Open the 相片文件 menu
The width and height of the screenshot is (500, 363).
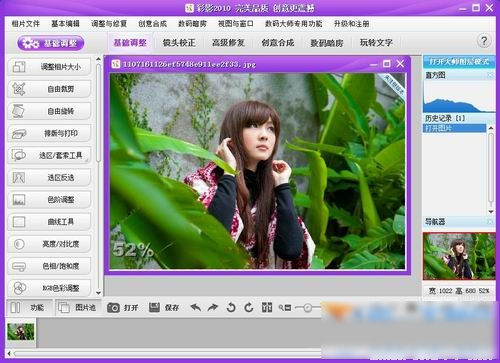[x=26, y=24]
